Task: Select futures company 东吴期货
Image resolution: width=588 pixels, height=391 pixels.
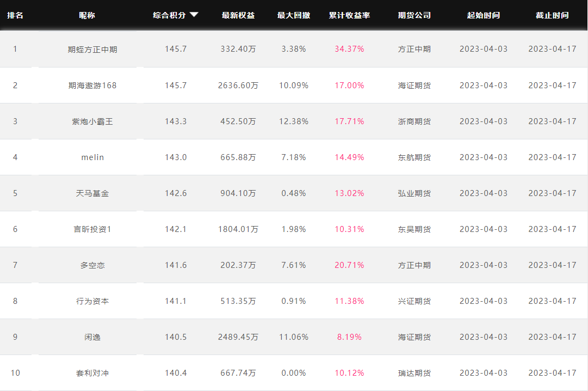Action: 414,229
